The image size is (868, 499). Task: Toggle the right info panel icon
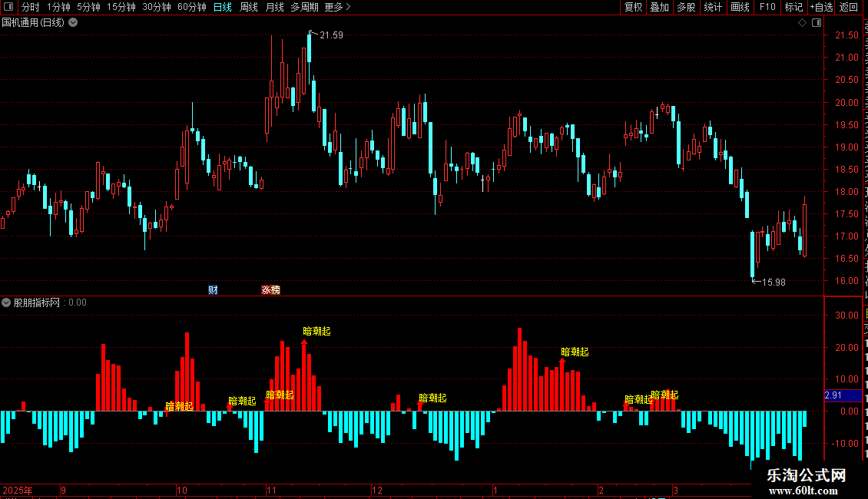[x=817, y=23]
